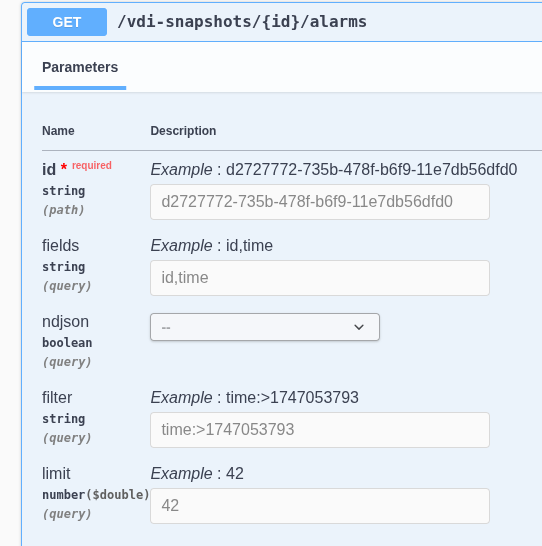Select the Parameters tab
542x546 pixels.
(80, 67)
